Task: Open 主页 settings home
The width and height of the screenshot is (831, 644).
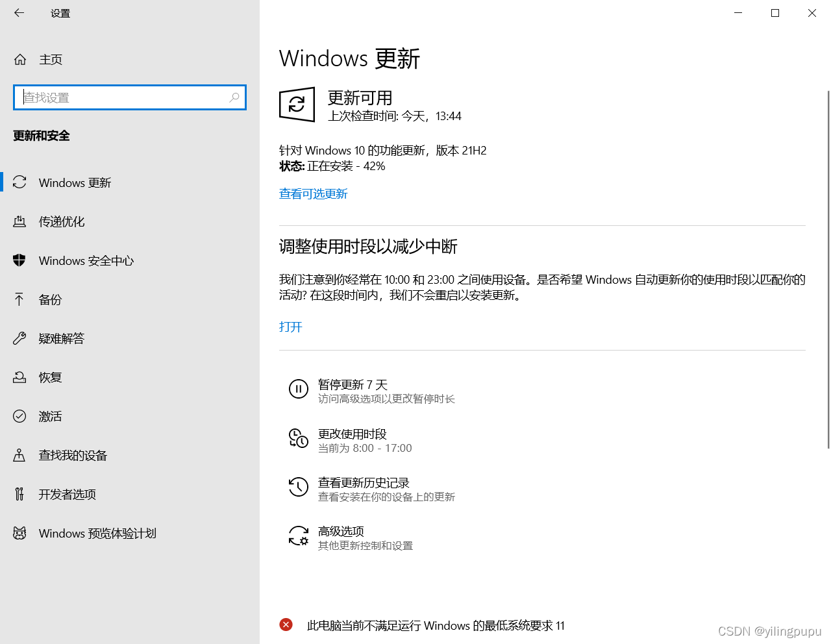Action: (x=130, y=60)
